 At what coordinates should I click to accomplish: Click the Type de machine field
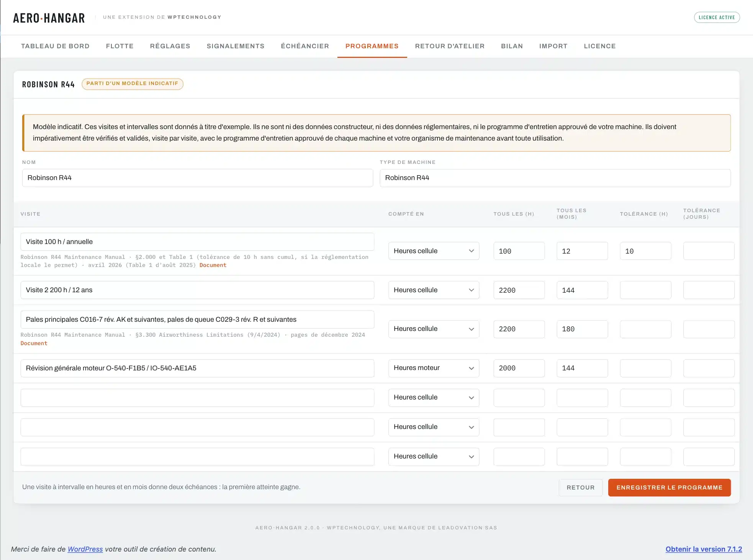click(555, 178)
